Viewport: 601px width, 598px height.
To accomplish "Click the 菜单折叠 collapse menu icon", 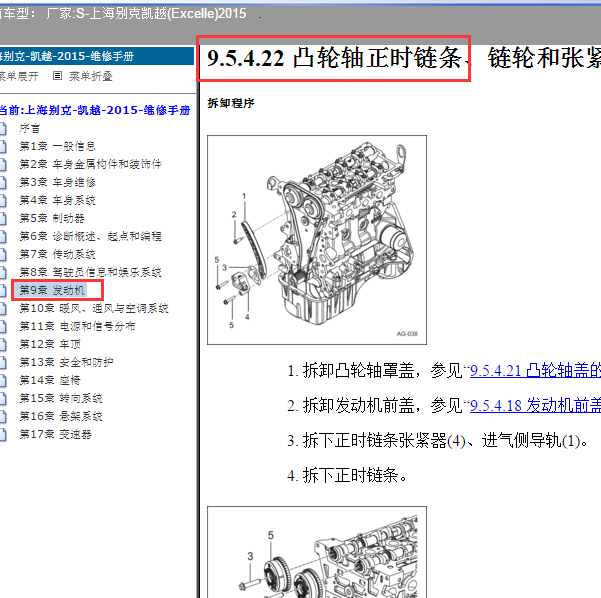I will [x=57, y=76].
